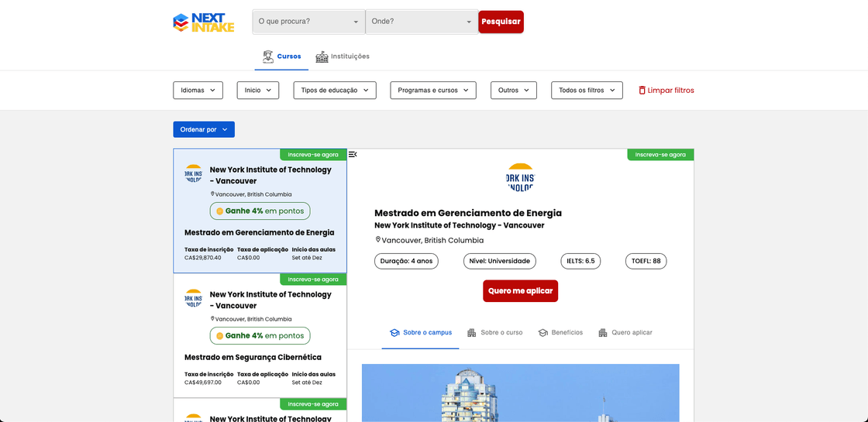Click Mestrado em Gerenciamento de Energia in the list card

coord(259,233)
